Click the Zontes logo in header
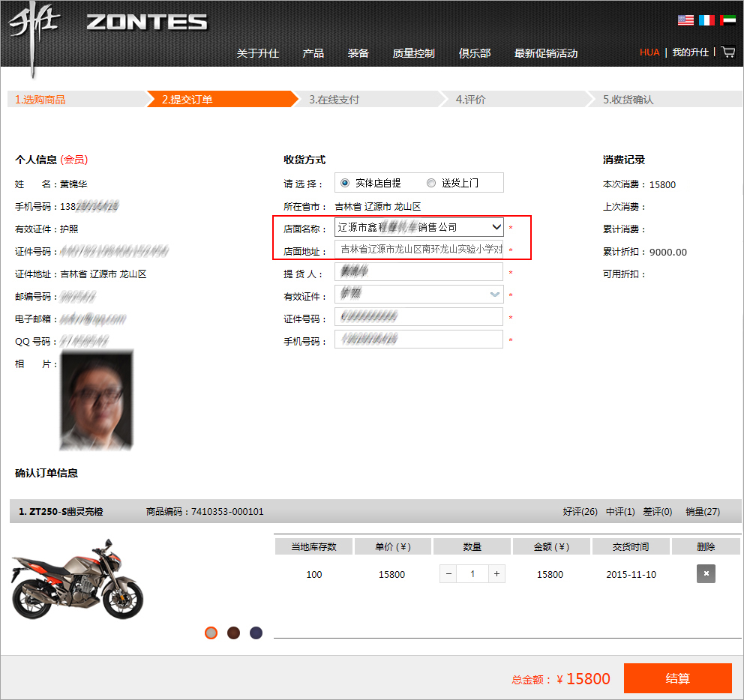The height and width of the screenshot is (700, 744). (x=146, y=22)
